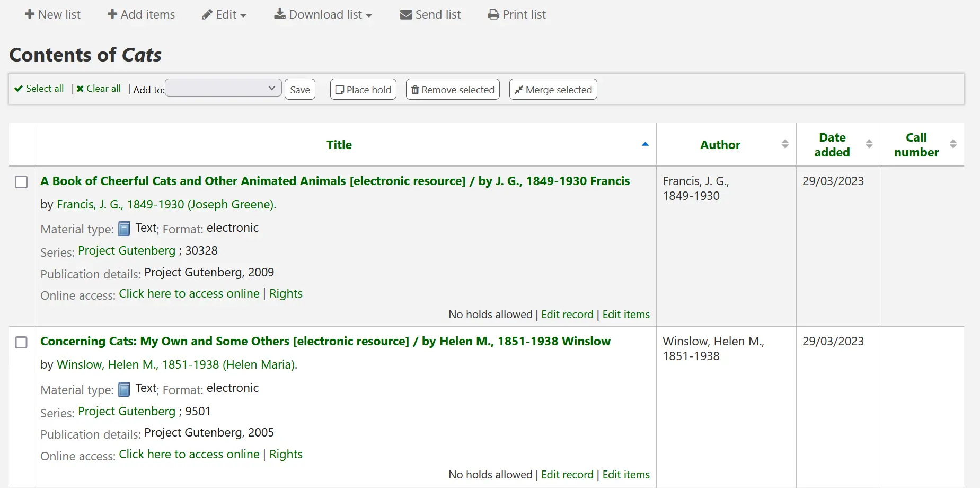The width and height of the screenshot is (980, 488).
Task: Click Edit record for Concerning Cats
Action: click(567, 475)
